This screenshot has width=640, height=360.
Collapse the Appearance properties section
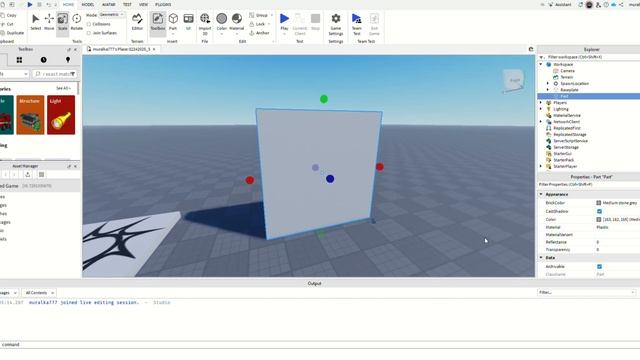pyautogui.click(x=541, y=194)
